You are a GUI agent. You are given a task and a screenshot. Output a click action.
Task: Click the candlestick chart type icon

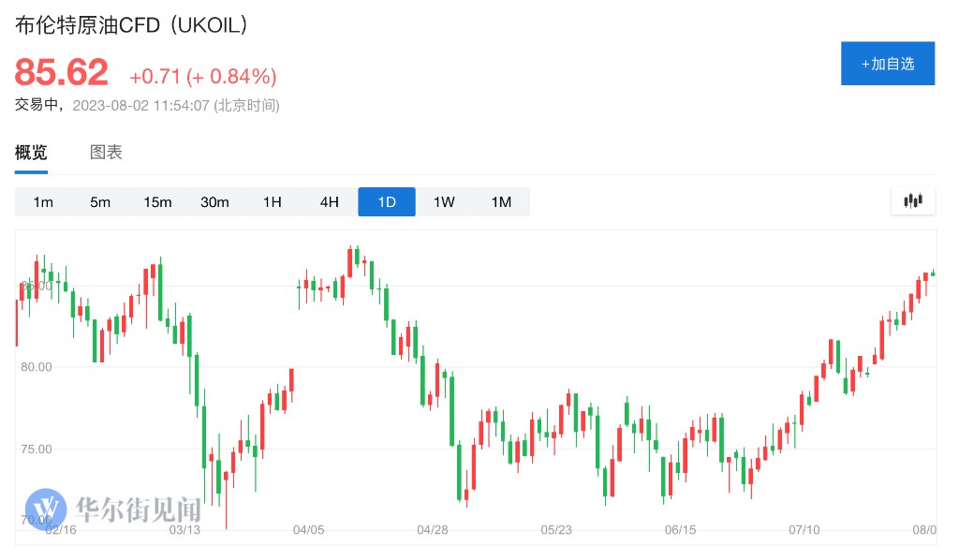pos(913,201)
